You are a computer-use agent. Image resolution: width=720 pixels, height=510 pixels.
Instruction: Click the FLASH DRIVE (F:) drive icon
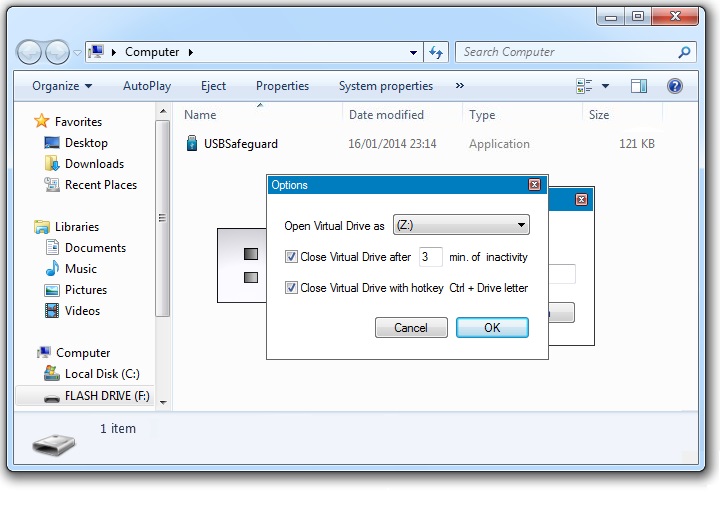[x=52, y=398]
